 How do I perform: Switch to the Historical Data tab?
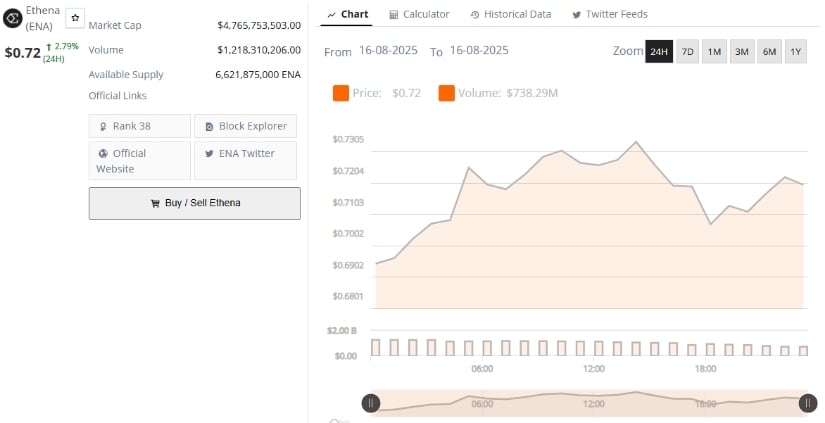tap(510, 14)
